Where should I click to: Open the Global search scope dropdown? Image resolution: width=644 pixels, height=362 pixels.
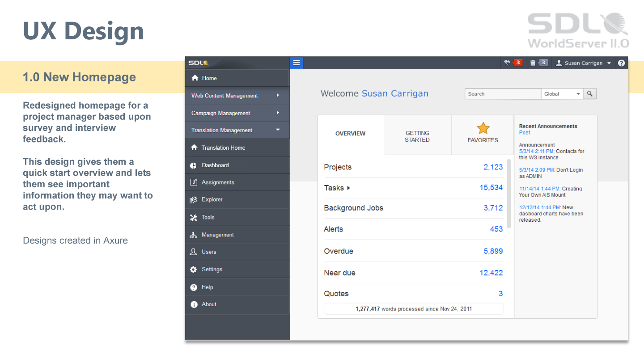pyautogui.click(x=562, y=94)
